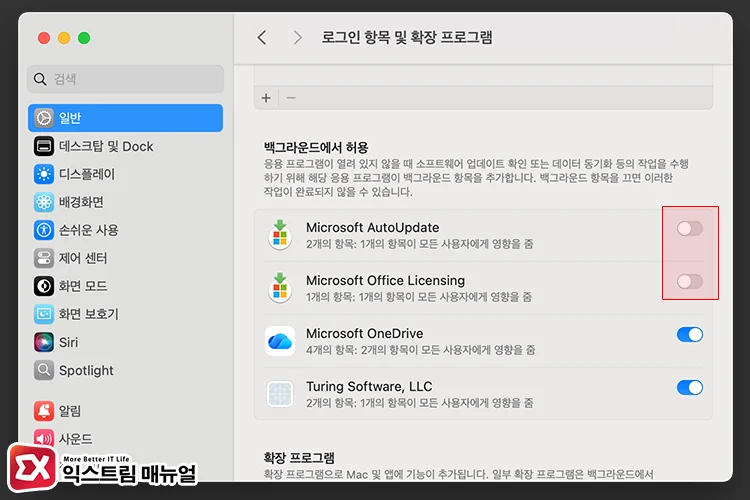750x500 pixels.
Task: Click the 알림 bell icon
Action: click(x=44, y=411)
